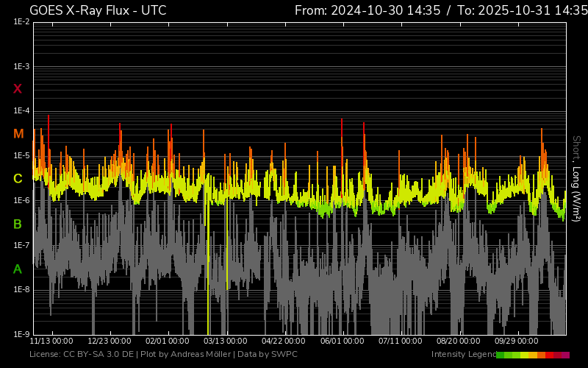Click the 06/01 00:00 x-axis tick label
588x368 pixels.
tap(342, 342)
